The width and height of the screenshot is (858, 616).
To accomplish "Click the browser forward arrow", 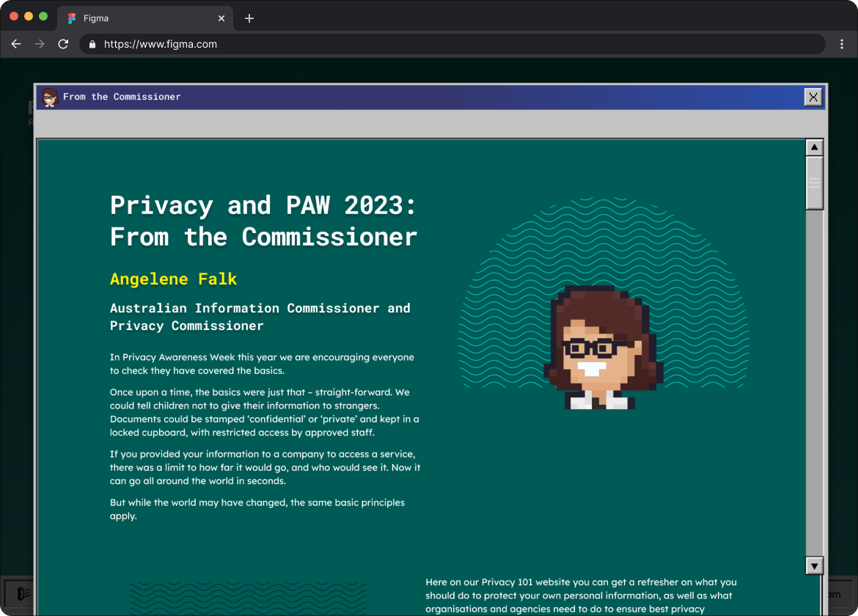I will point(40,44).
